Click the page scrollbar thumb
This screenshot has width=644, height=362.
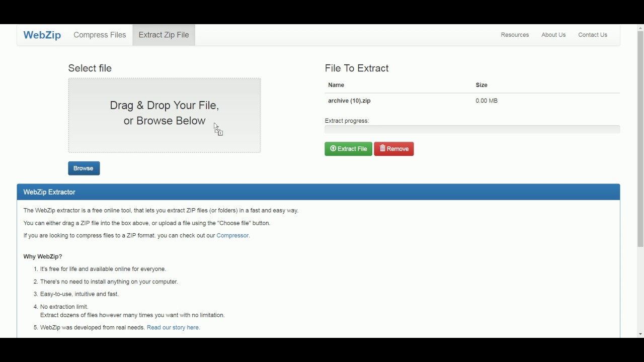coord(640,139)
